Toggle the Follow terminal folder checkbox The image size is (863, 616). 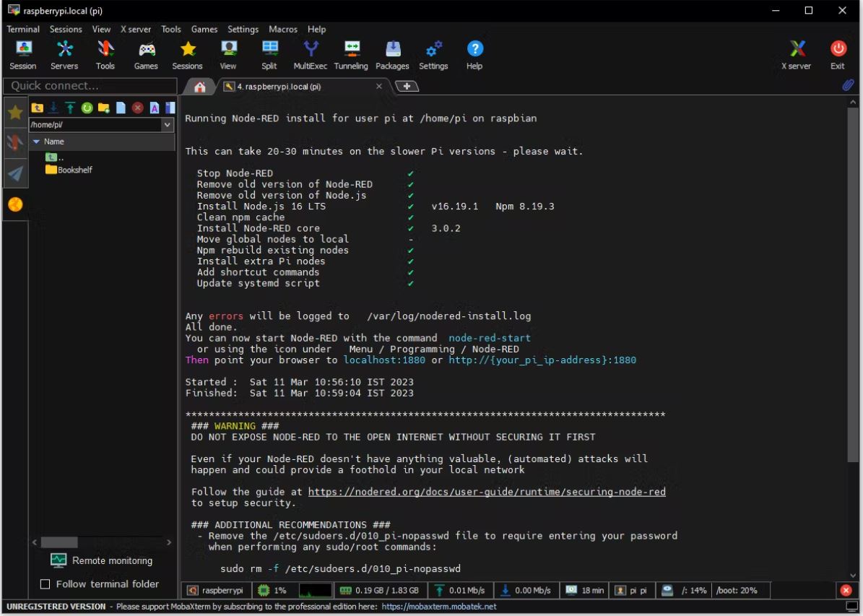tap(45, 584)
